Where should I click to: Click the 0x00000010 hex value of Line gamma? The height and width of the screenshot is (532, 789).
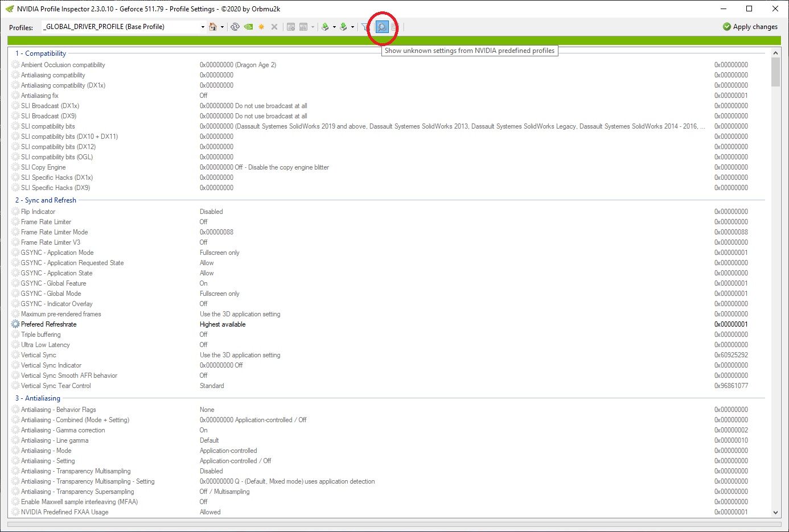coord(732,440)
